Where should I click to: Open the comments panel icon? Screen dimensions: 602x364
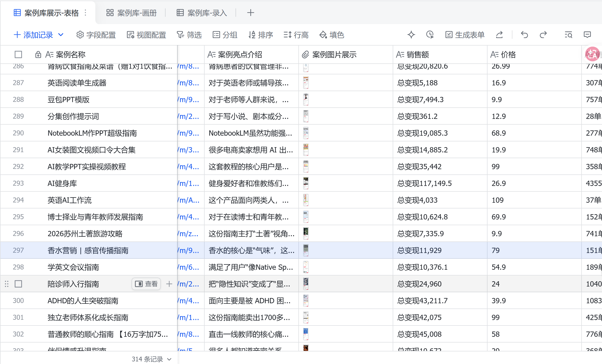[x=587, y=35]
